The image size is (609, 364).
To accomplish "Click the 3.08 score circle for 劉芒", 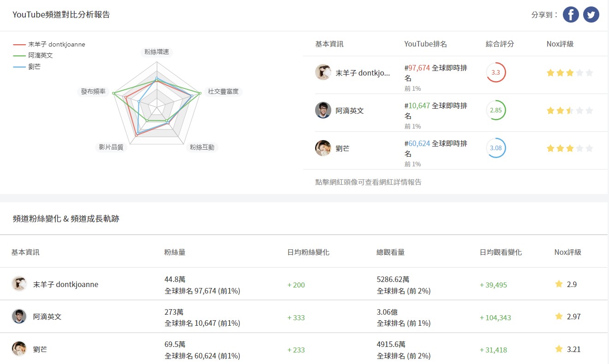I will point(496,148).
